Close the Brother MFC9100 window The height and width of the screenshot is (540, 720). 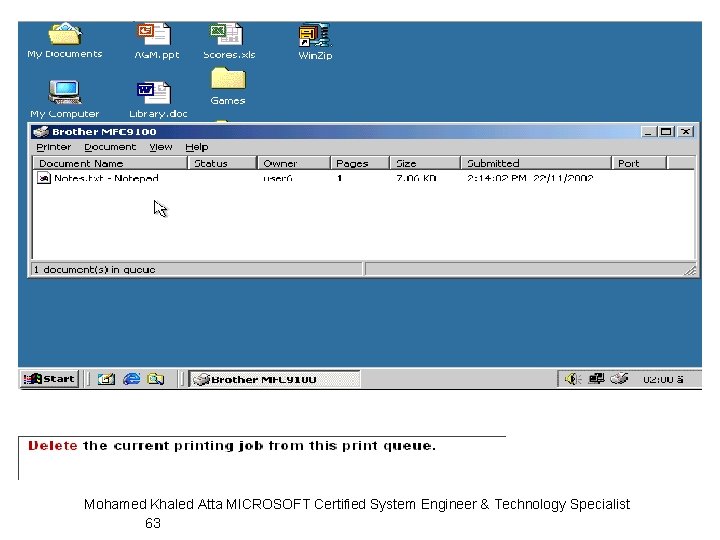[686, 132]
